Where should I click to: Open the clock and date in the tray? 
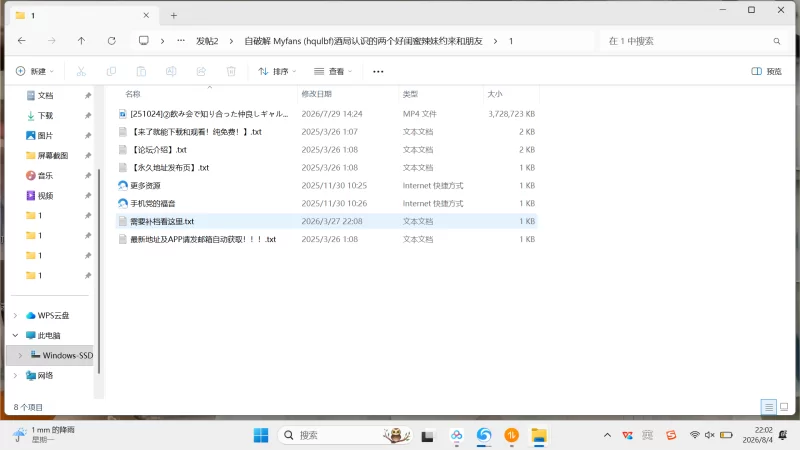(x=758, y=435)
